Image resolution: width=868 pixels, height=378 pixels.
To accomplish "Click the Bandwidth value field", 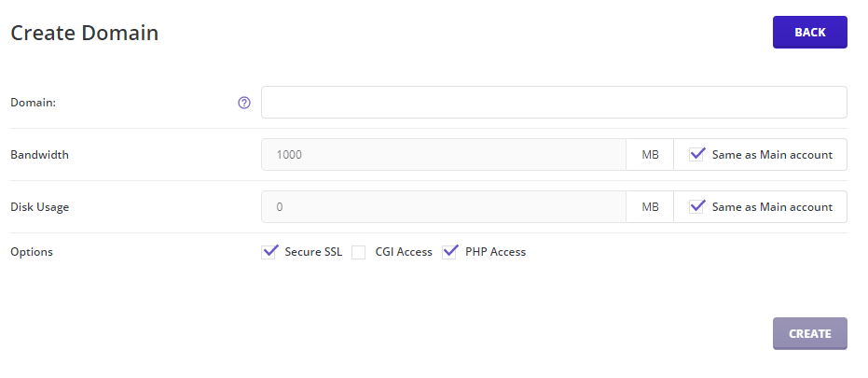I will point(444,155).
